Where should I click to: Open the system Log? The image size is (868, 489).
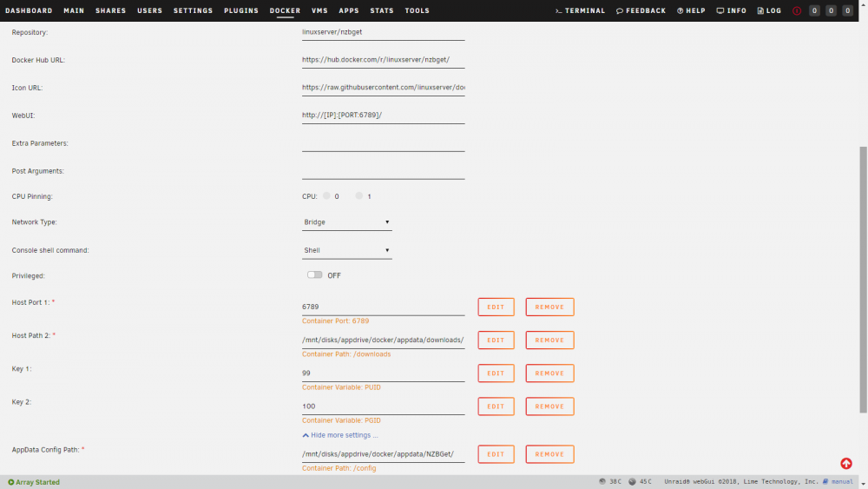tap(769, 10)
